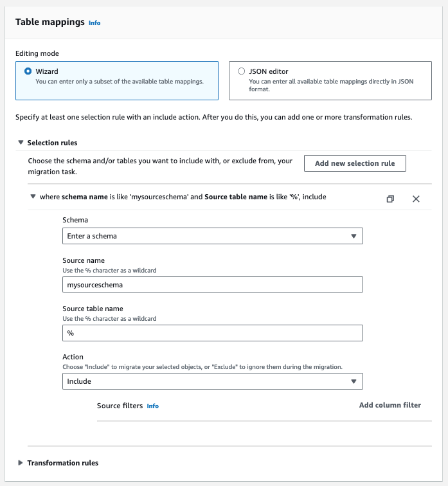This screenshot has width=448, height=486.
Task: Click the Schema dropdown arrow icon
Action: (354, 236)
